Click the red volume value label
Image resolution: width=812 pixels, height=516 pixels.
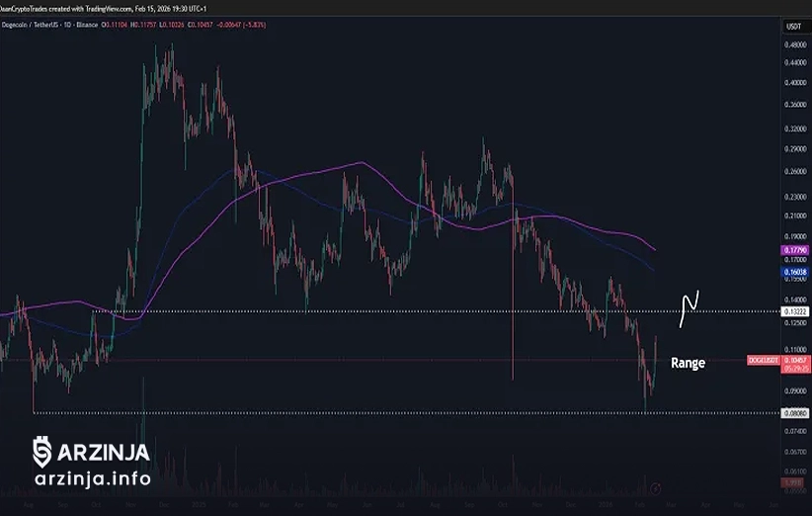pyautogui.click(x=794, y=481)
